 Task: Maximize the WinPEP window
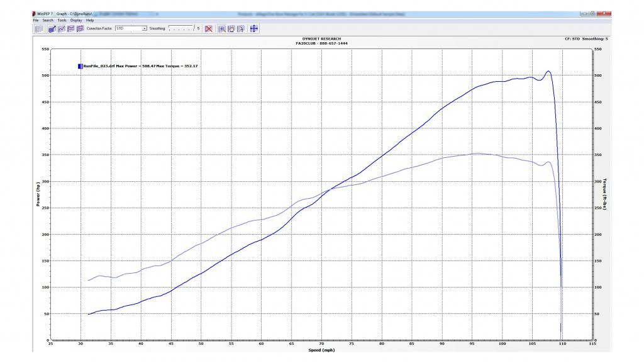point(592,13)
